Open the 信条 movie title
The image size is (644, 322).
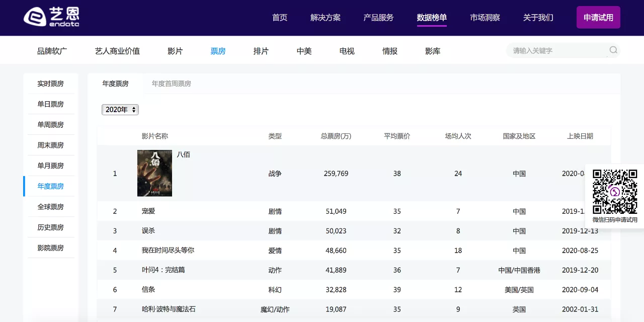pyautogui.click(x=148, y=289)
